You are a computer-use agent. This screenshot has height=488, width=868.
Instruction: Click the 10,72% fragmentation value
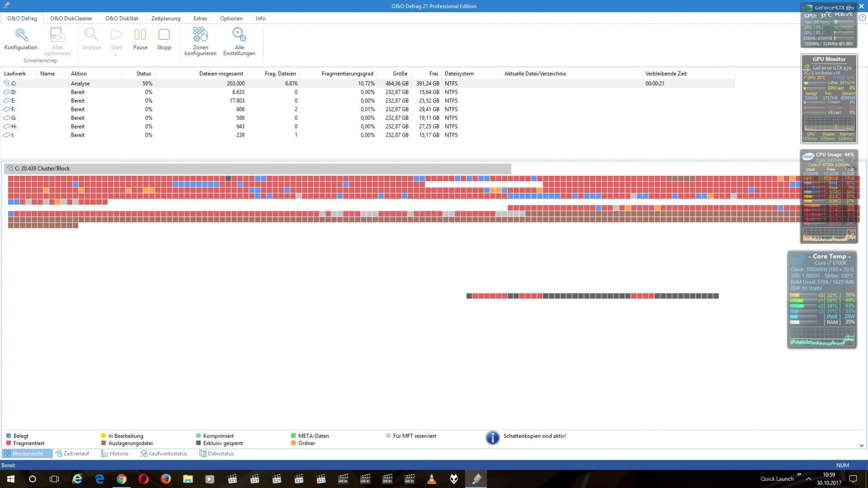pyautogui.click(x=366, y=84)
